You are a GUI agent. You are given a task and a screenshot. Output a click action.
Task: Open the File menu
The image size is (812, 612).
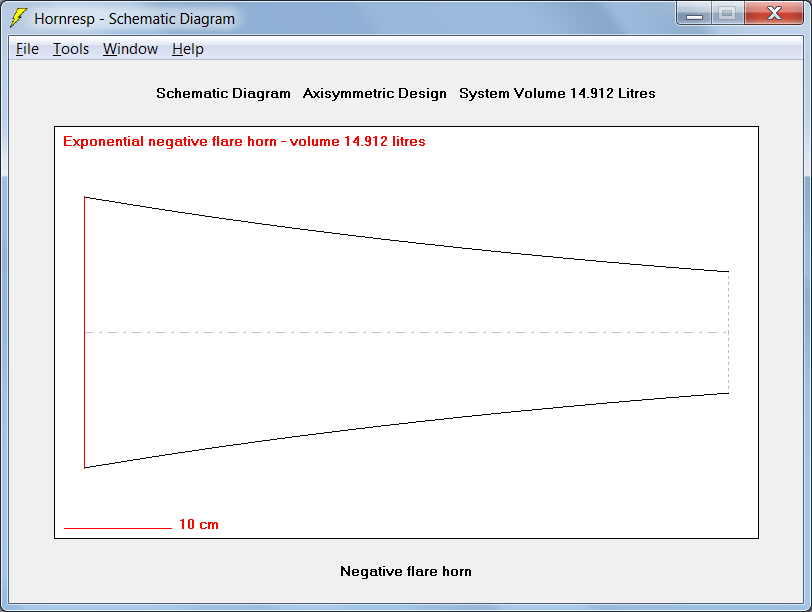[27, 49]
